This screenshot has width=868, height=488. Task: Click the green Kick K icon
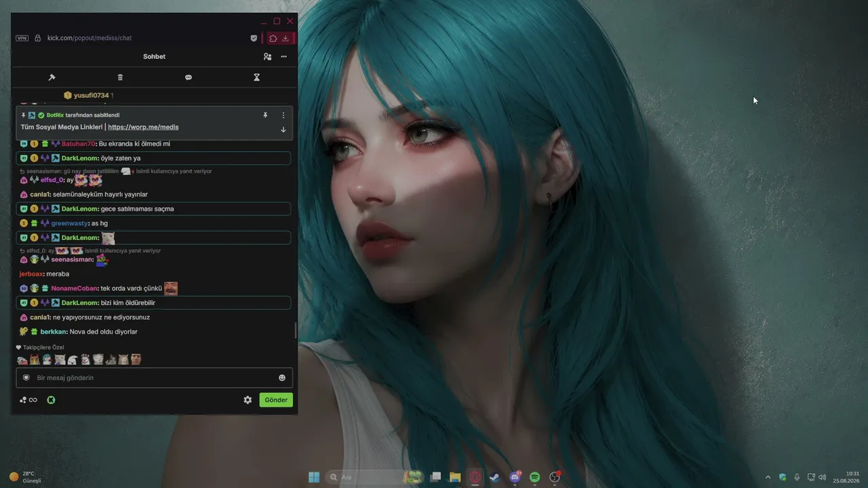click(51, 400)
